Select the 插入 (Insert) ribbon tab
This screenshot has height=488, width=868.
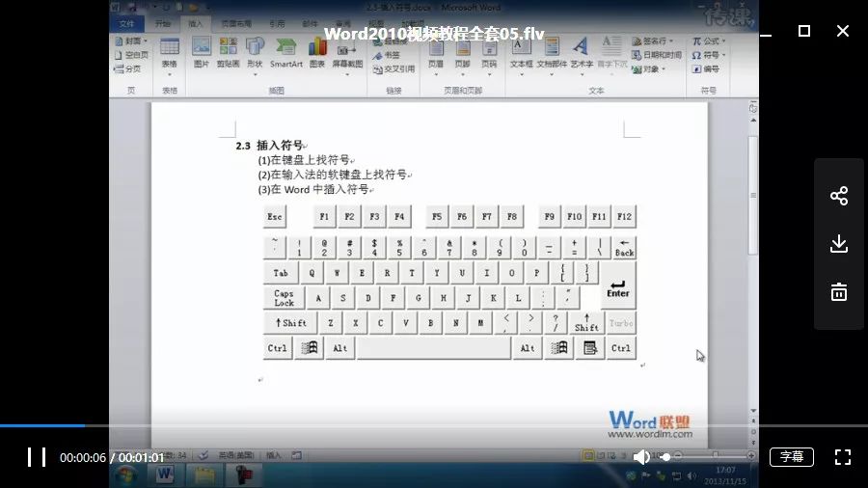[196, 24]
